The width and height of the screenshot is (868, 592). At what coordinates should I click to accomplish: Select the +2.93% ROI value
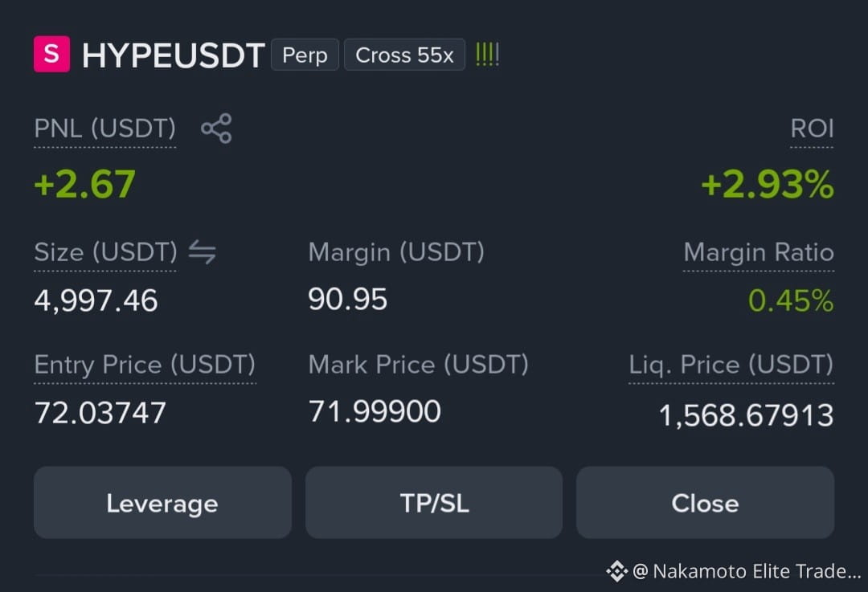coord(768,184)
